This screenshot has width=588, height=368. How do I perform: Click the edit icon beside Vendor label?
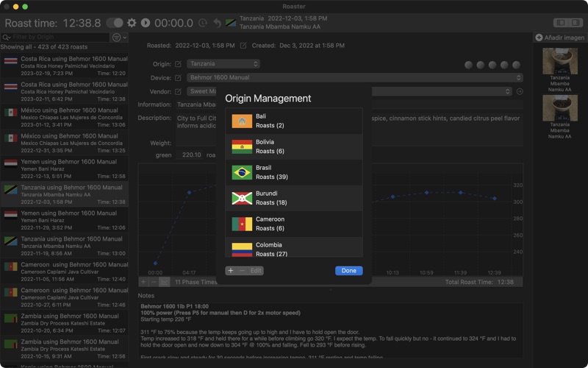click(x=178, y=91)
